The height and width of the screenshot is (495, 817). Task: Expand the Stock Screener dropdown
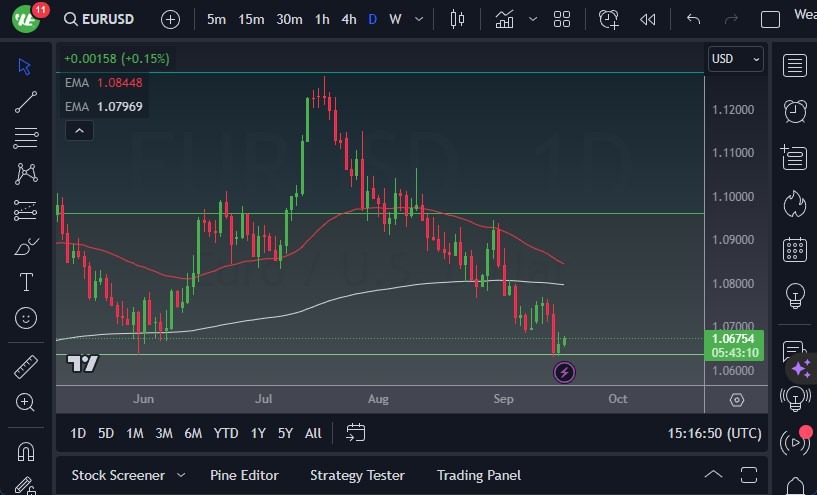point(181,475)
